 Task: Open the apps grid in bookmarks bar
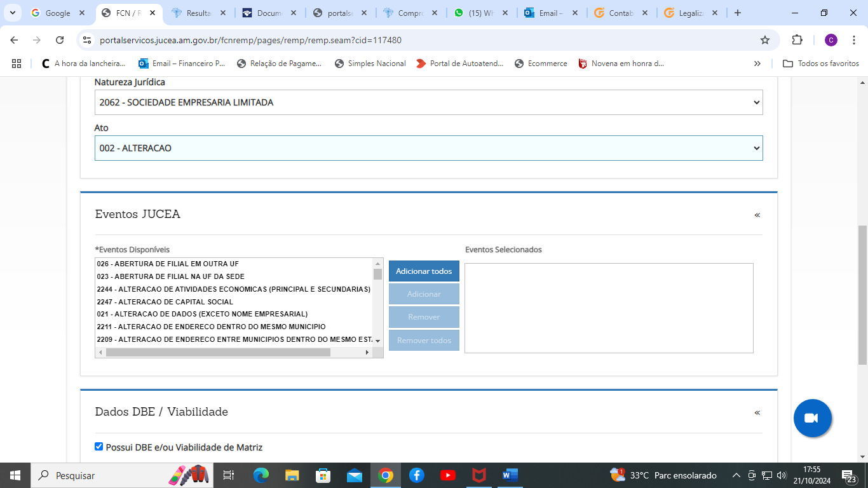pyautogui.click(x=17, y=64)
